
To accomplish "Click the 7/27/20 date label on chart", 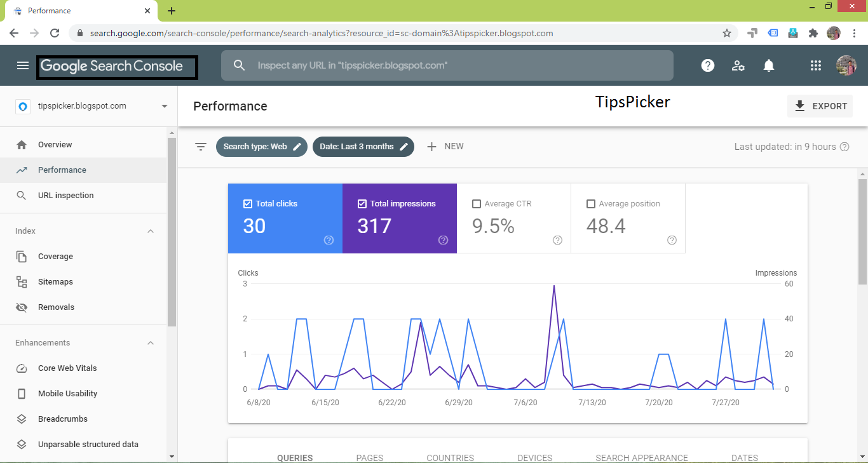I will click(726, 403).
